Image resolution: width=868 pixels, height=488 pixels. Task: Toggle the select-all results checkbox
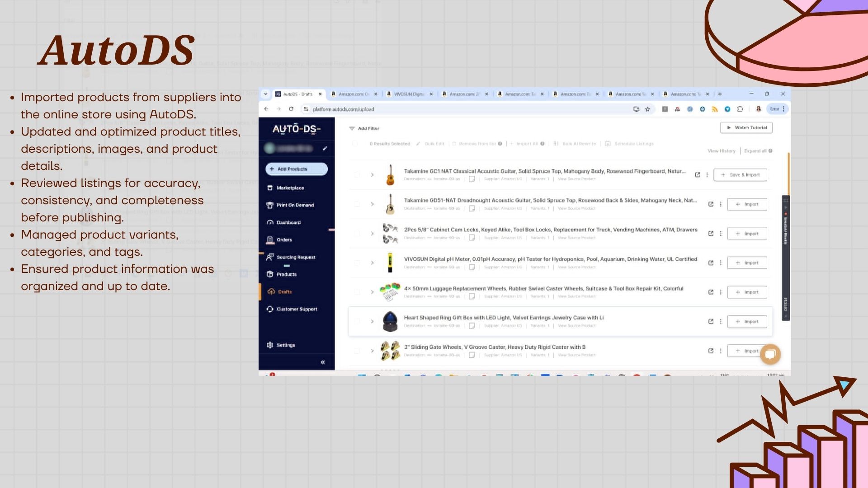tap(355, 144)
